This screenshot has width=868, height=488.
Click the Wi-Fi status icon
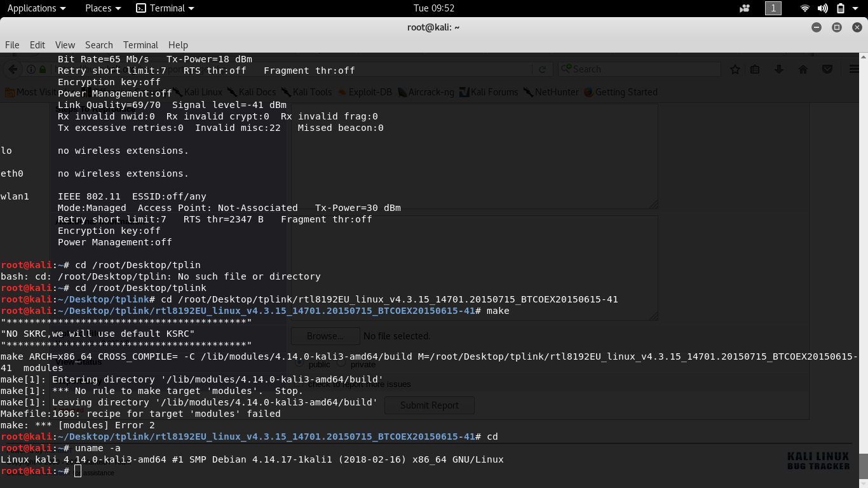(x=805, y=8)
